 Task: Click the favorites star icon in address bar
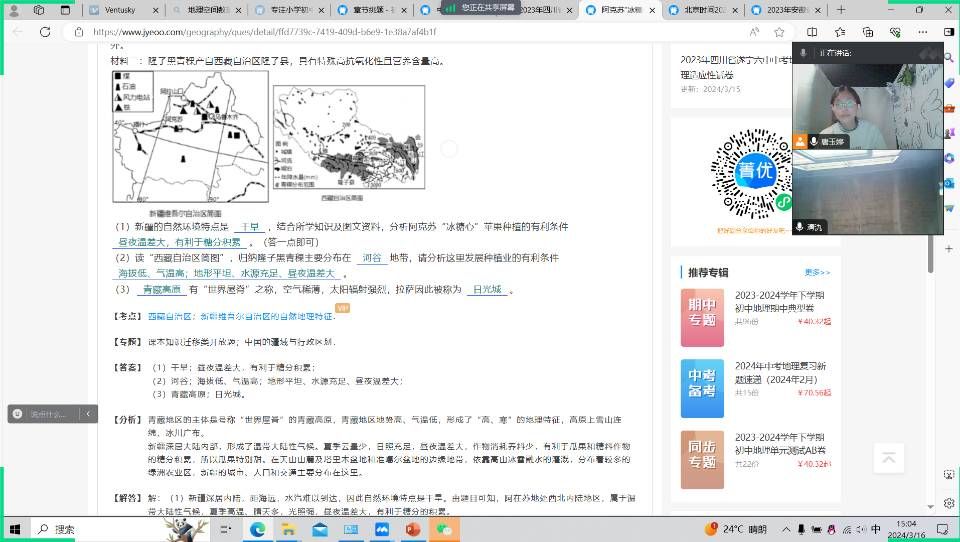click(779, 31)
